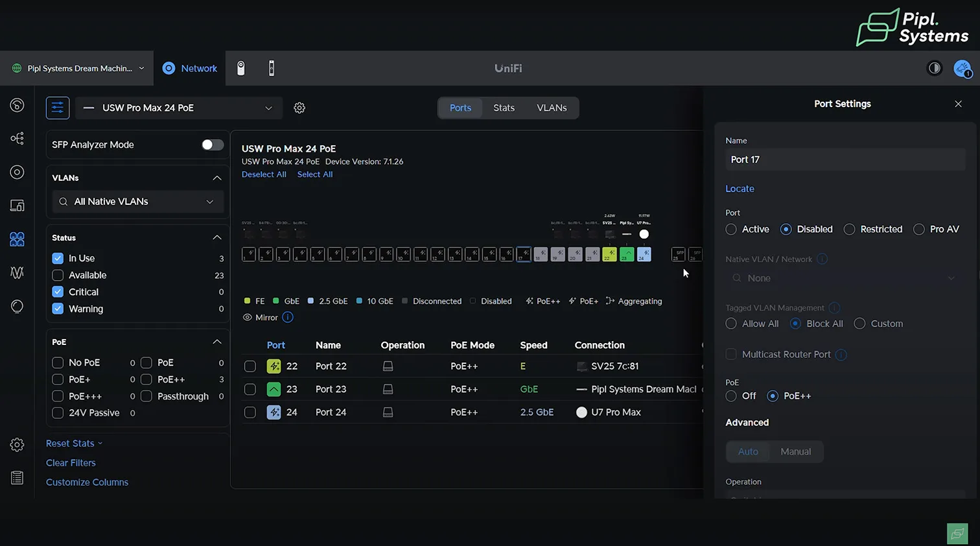Close the Port Settings panel
Image resolution: width=980 pixels, height=546 pixels.
[x=958, y=104]
